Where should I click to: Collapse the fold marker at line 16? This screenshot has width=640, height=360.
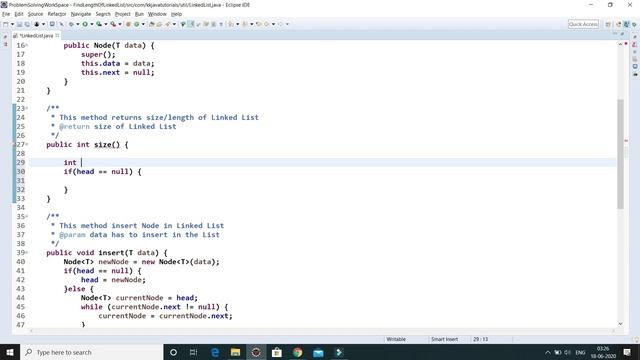coord(27,45)
